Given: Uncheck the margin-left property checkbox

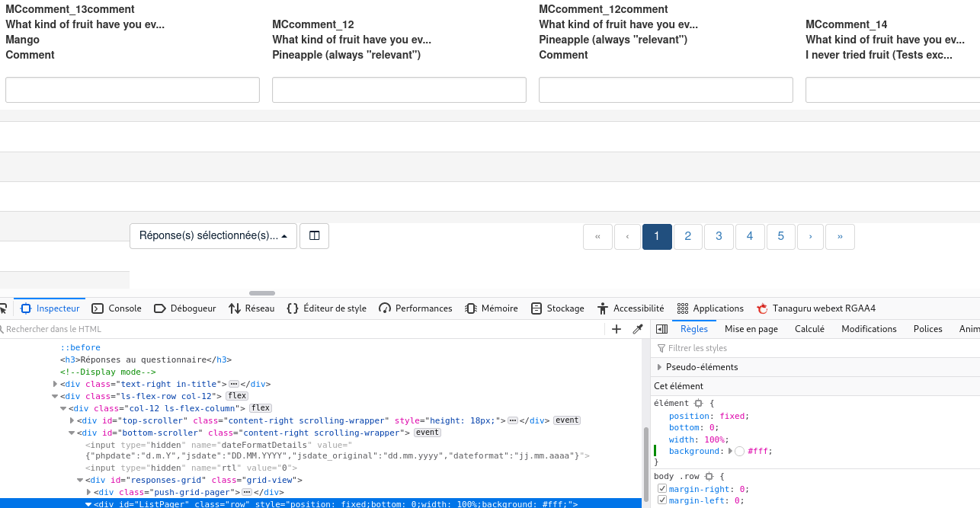Looking at the screenshot, I should 662,500.
